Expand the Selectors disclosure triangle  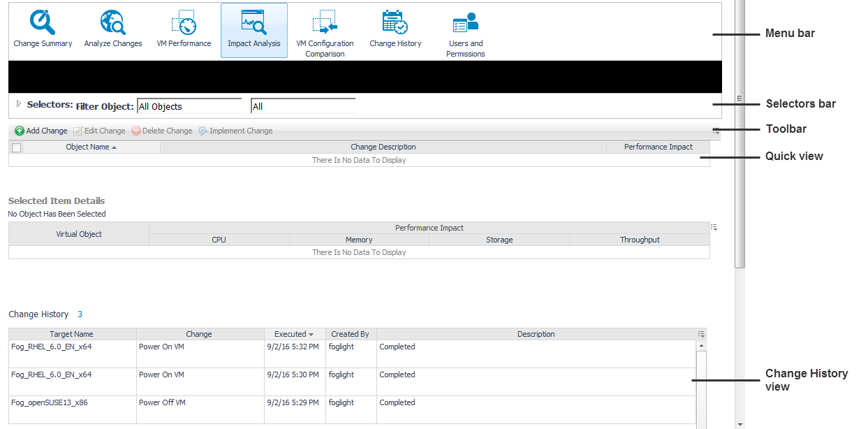(x=19, y=104)
